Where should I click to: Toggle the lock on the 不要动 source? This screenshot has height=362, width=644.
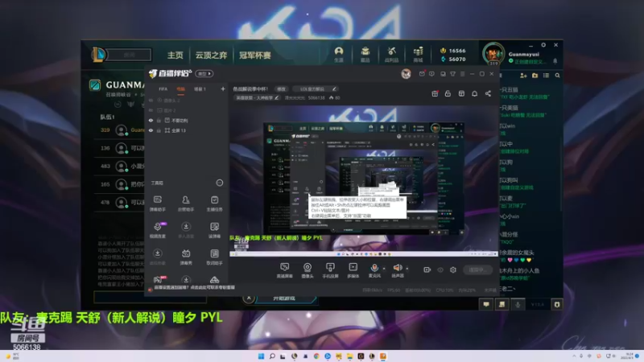[159, 121]
